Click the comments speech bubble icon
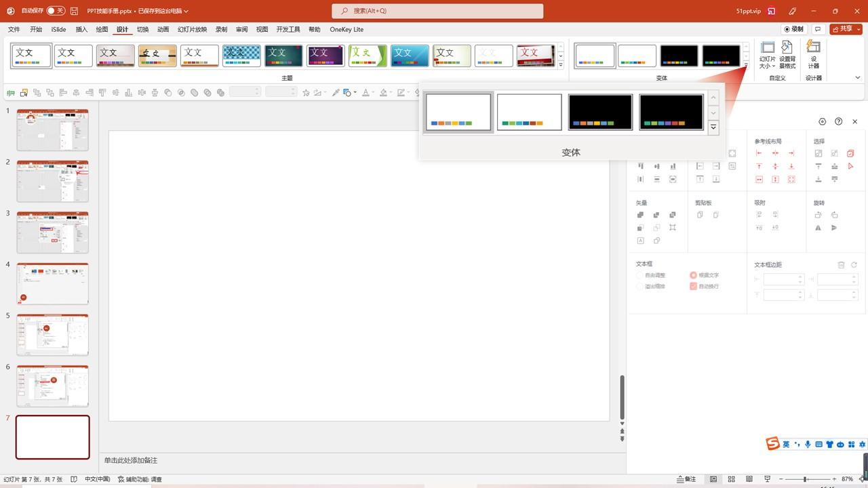Image resolution: width=868 pixels, height=488 pixels. pyautogui.click(x=818, y=29)
